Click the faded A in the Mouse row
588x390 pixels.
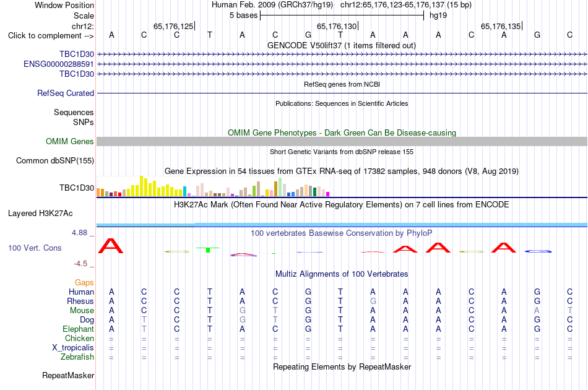(x=537, y=311)
